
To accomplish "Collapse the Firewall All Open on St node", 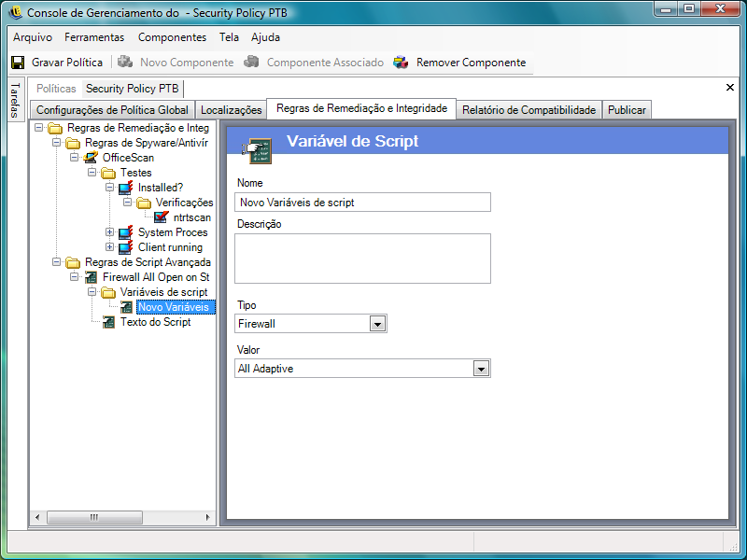I will pos(75,276).
